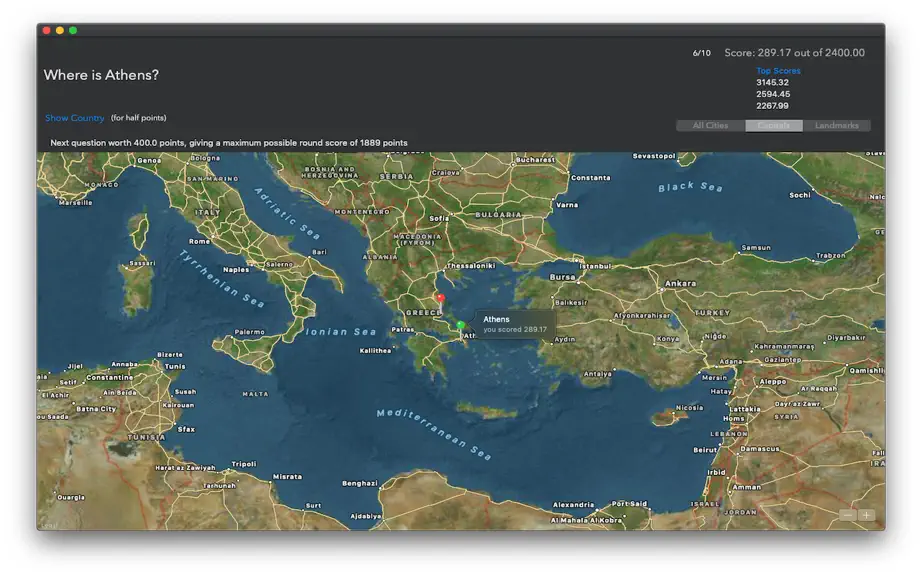Click the Show Country link
Viewport: 922px width, 576px height.
(75, 118)
